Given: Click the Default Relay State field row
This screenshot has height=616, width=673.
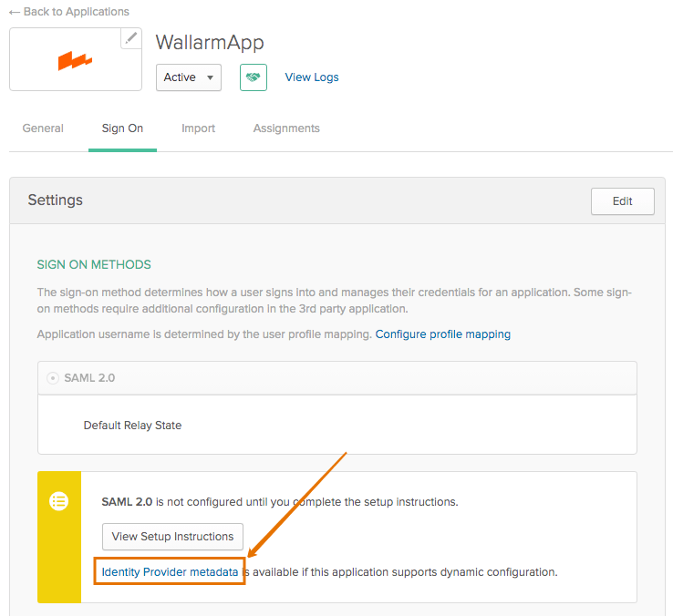Looking at the screenshot, I should coord(337,425).
